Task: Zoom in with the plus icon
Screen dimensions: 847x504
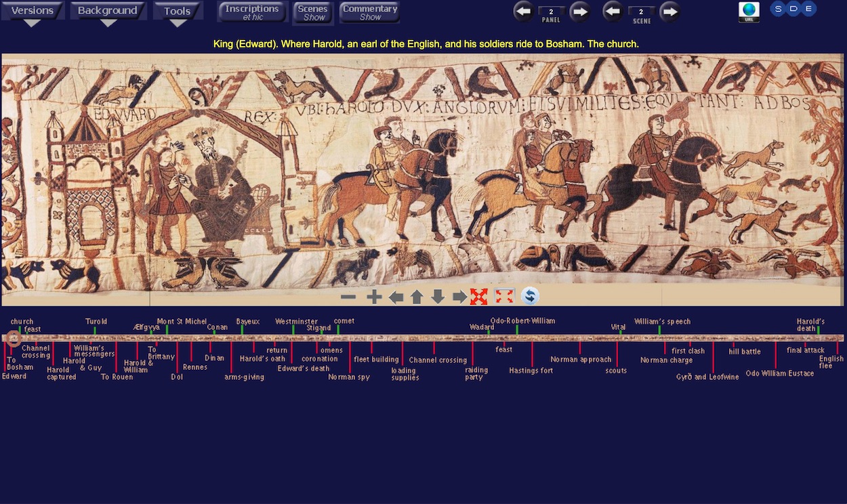Action: pyautogui.click(x=374, y=297)
